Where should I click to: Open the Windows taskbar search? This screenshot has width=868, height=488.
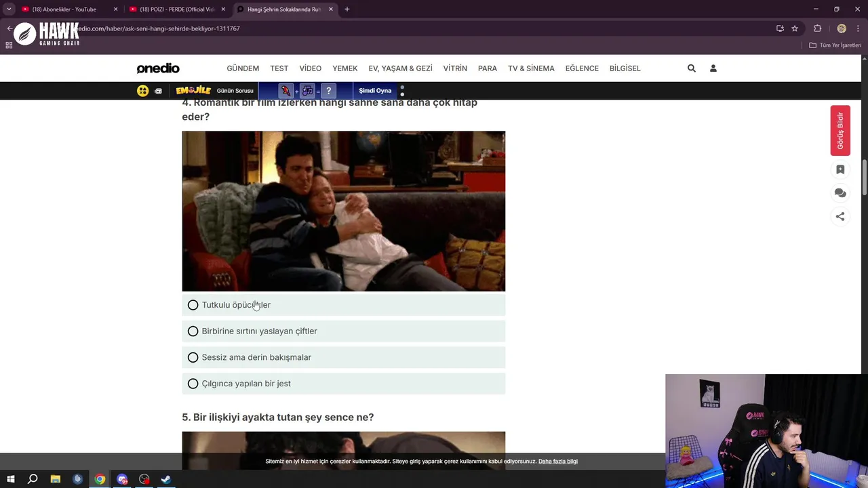coord(33,479)
